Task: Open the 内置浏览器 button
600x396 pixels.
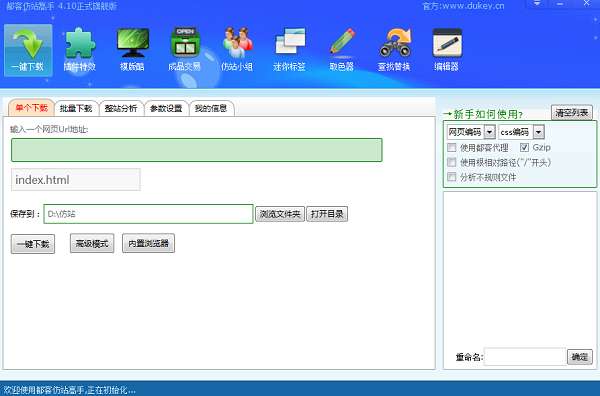Action: pyautogui.click(x=148, y=243)
